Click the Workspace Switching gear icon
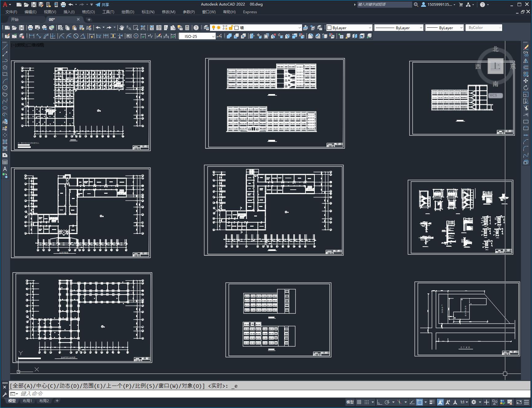Screen dimensions: 532x408 [x=474, y=402]
